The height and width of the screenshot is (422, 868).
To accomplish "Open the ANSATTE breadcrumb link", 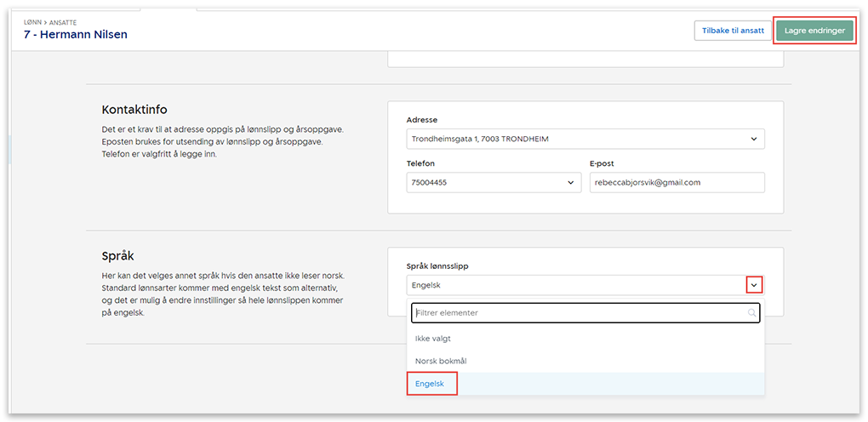I will (61, 22).
